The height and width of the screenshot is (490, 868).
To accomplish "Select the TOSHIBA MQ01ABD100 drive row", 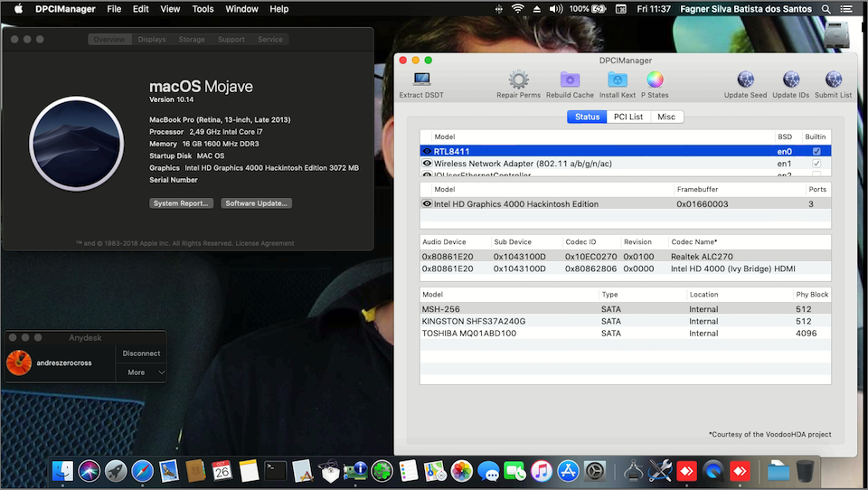I will (x=626, y=334).
